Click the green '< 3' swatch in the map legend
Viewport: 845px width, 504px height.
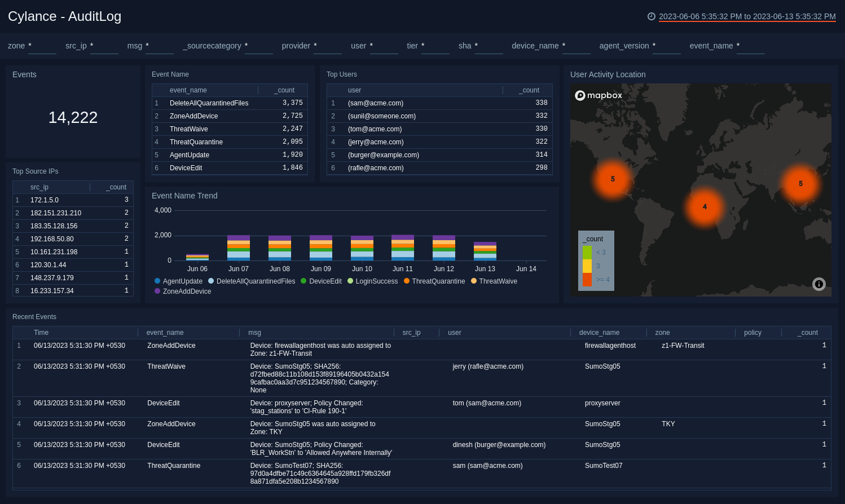[587, 252]
